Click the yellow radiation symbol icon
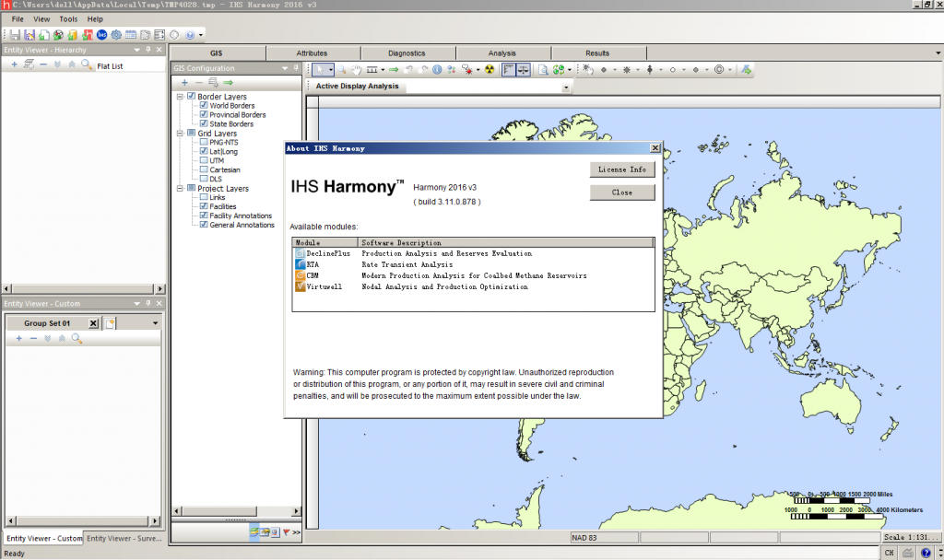Image resolution: width=944 pixels, height=560 pixels. (x=490, y=70)
